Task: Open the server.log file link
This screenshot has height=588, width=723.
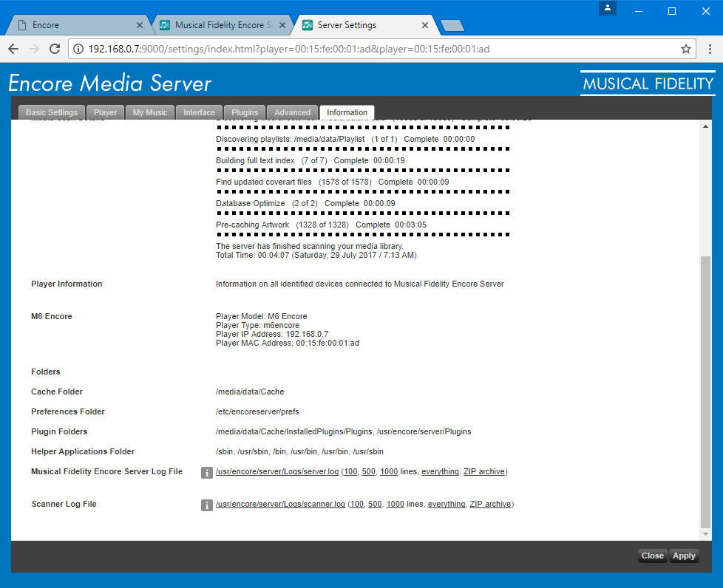Action: (x=277, y=471)
